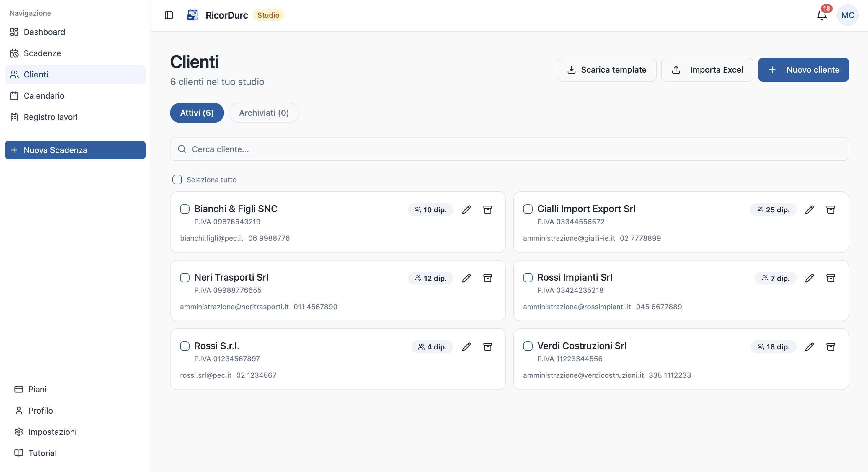Click the RicorDurc calendar logo icon
The height and width of the screenshot is (472, 868).
tap(192, 15)
